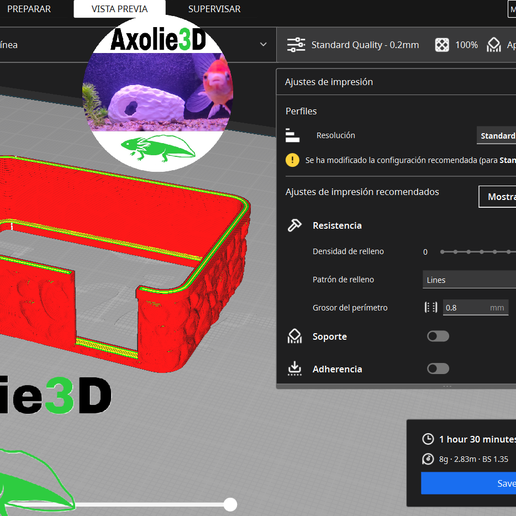
Task: Click the clock print time icon
Action: click(x=428, y=439)
